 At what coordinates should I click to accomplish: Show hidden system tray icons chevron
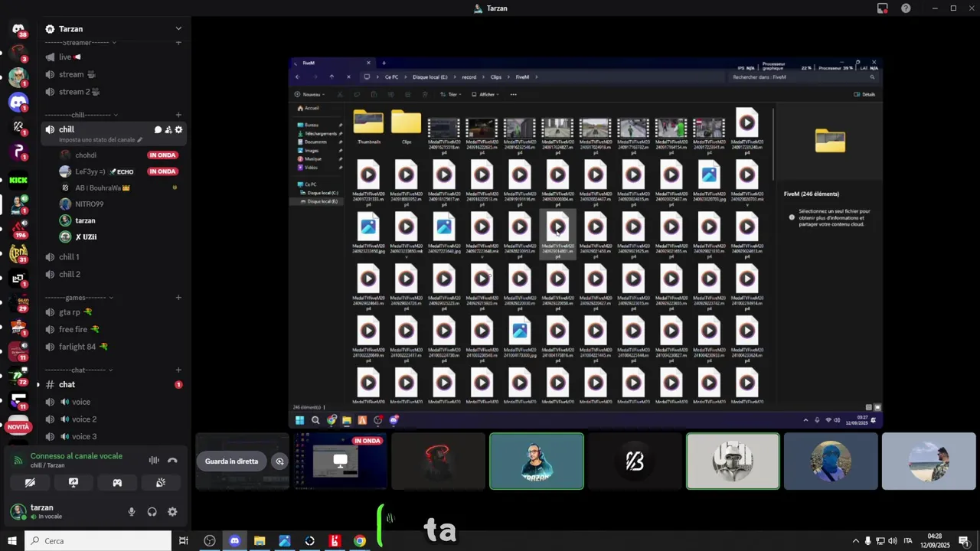tap(856, 541)
